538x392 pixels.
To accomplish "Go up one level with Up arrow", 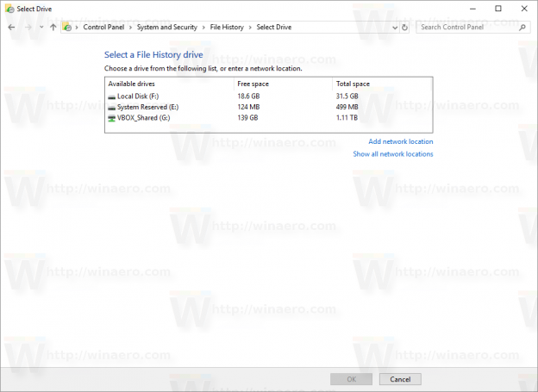I will click(x=53, y=28).
